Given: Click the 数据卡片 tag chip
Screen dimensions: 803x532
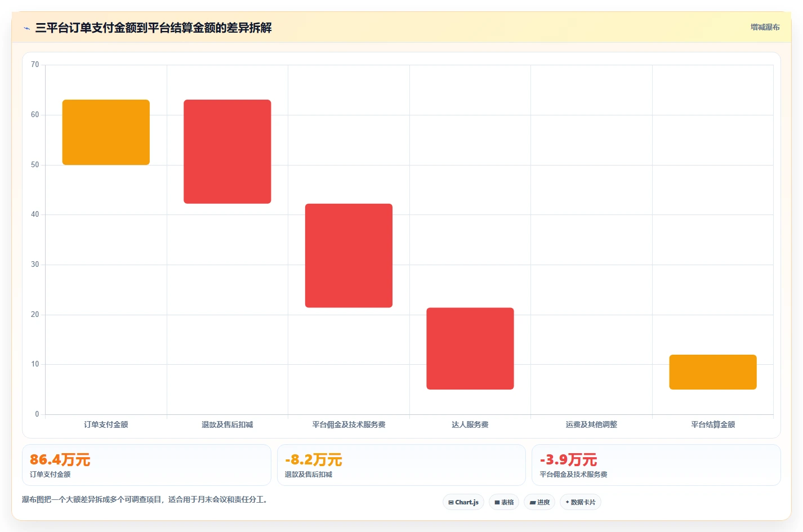Looking at the screenshot, I should coord(581,502).
